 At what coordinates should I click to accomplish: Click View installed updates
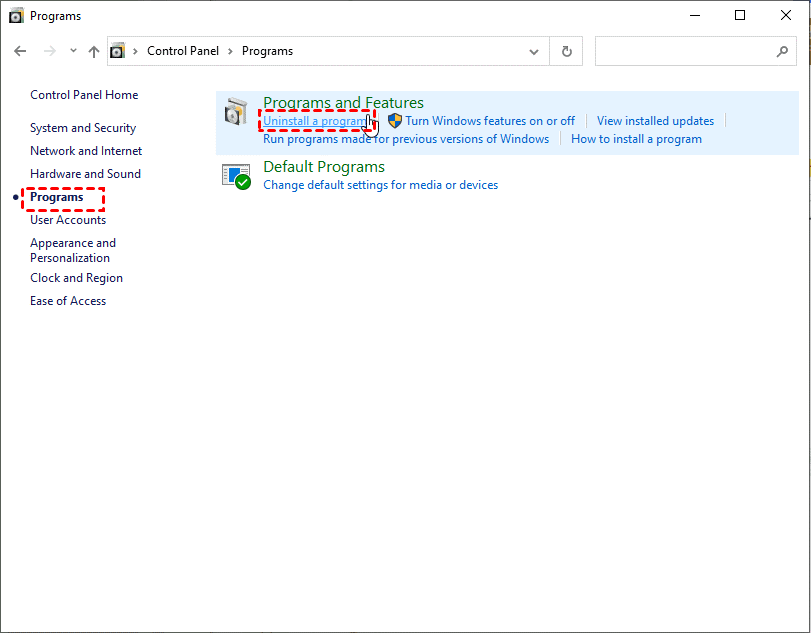click(655, 120)
